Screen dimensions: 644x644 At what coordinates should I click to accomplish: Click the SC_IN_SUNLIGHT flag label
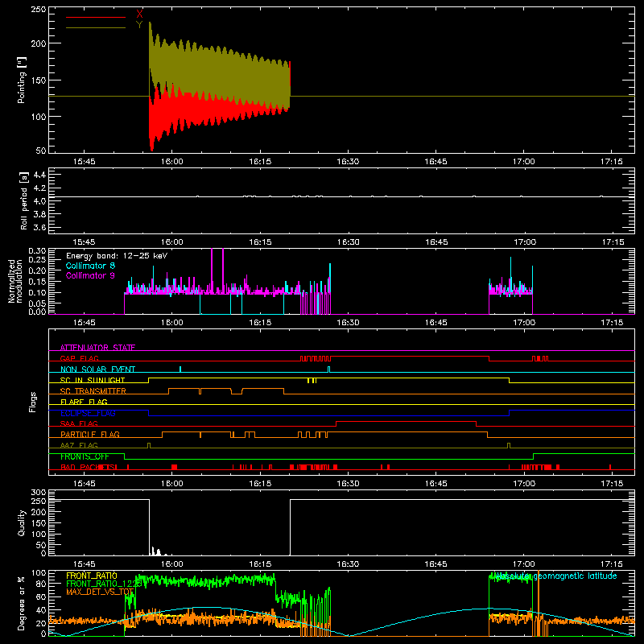[x=93, y=380]
